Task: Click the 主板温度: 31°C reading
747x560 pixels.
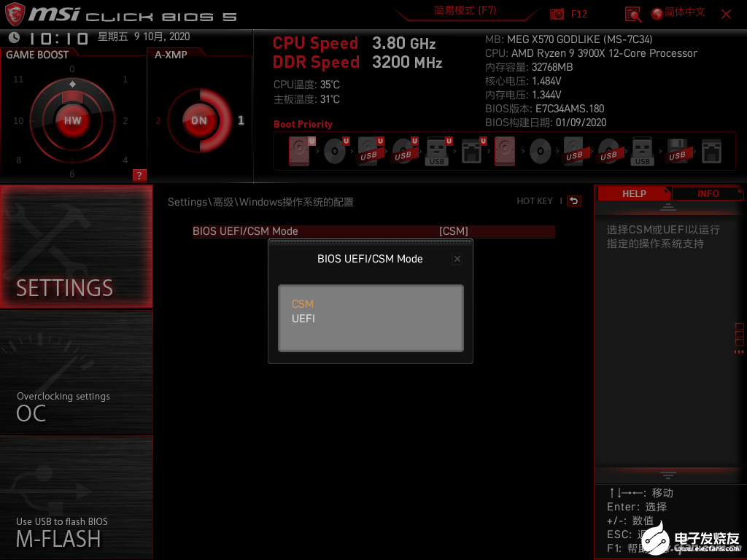Action: [306, 99]
